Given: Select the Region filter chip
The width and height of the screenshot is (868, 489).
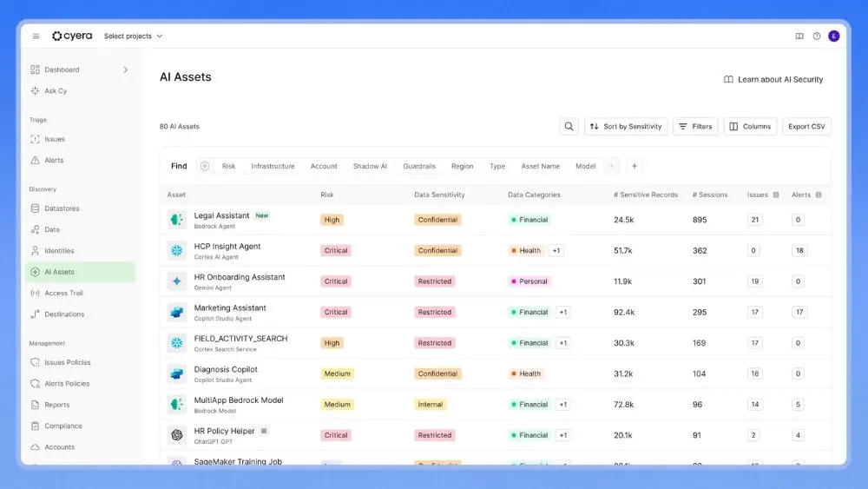Looking at the screenshot, I should (x=463, y=166).
